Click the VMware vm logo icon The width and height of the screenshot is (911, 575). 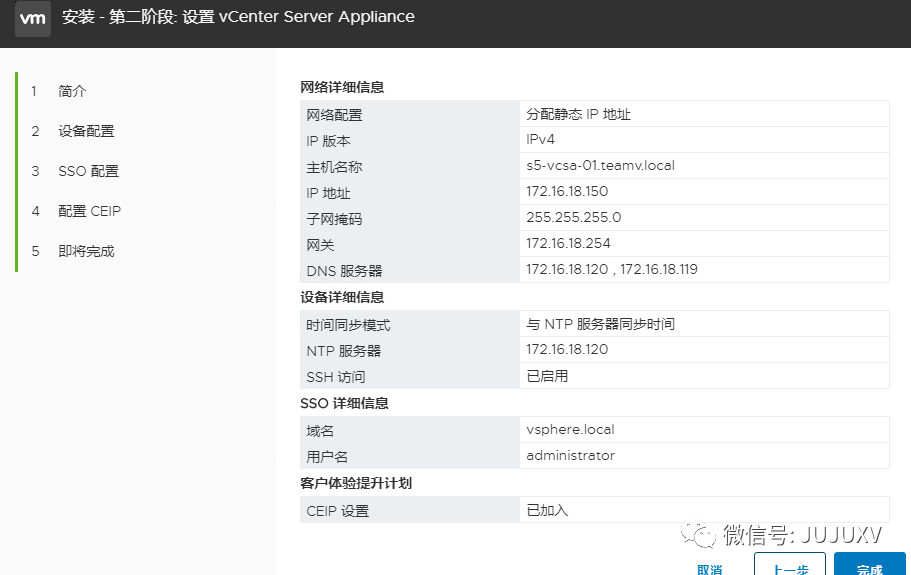(x=33, y=18)
